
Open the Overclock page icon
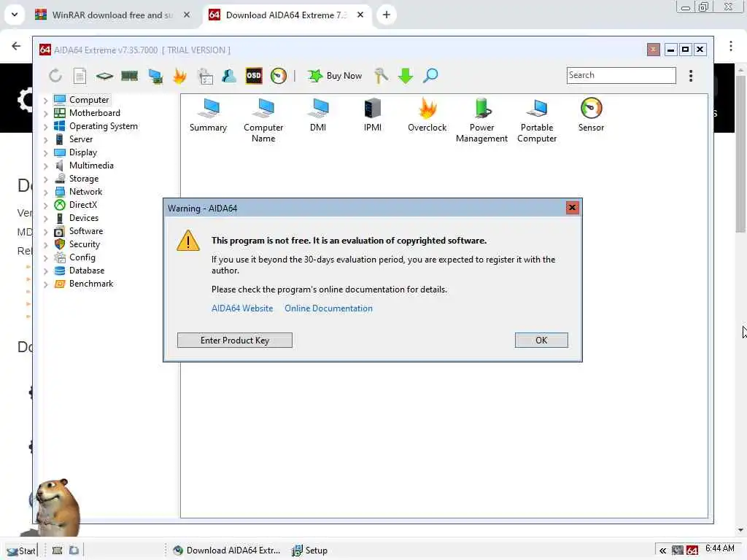pos(427,114)
